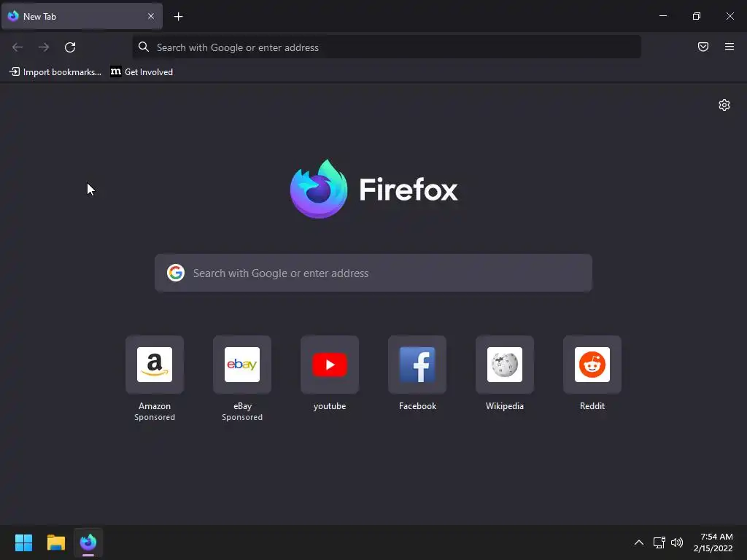Open the volume control in system tray
The width and height of the screenshot is (747, 560).
pyautogui.click(x=677, y=542)
